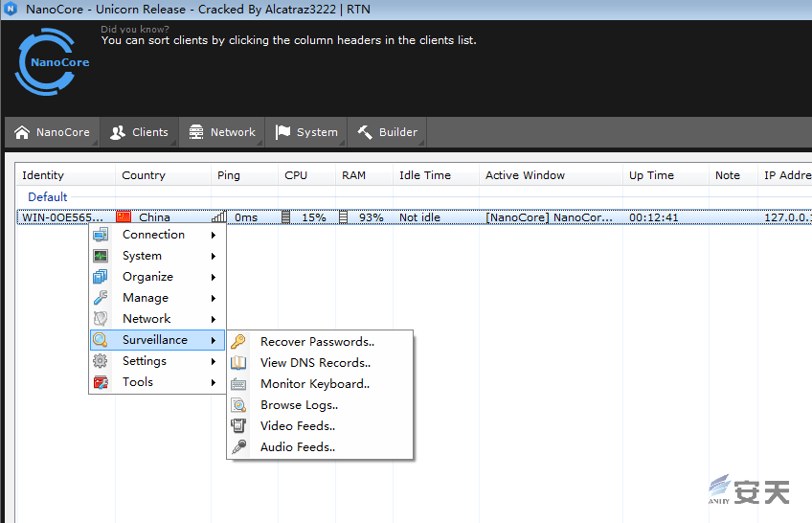
Task: Switch to the Clients tab
Action: click(x=139, y=132)
